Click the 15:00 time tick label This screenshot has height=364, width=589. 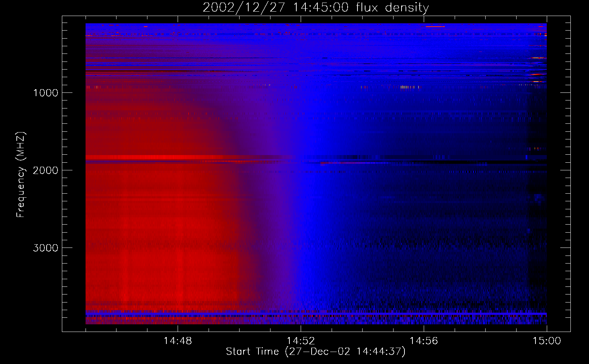coord(547,341)
